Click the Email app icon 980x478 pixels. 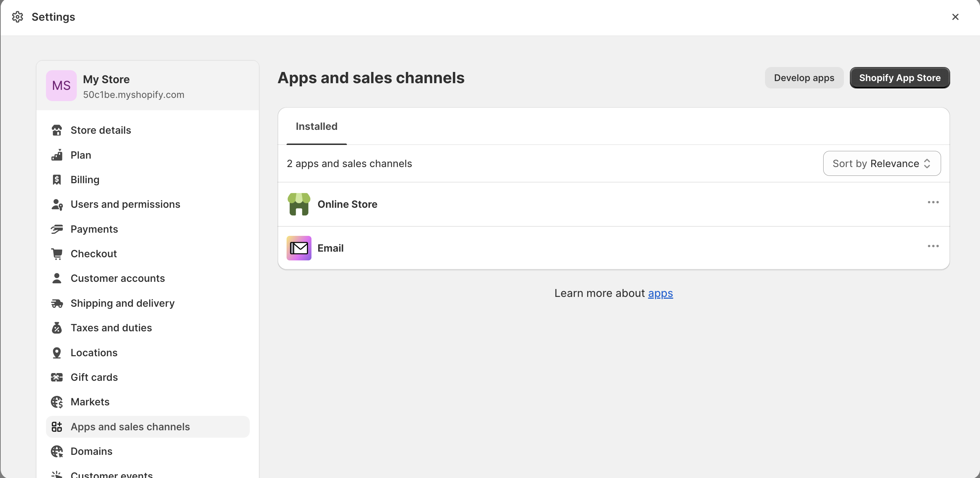[x=298, y=248]
